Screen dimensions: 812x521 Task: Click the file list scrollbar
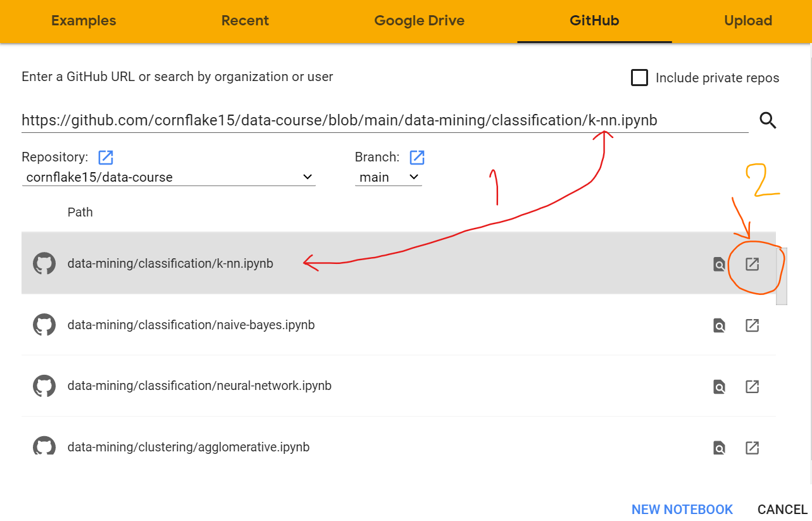[x=782, y=276]
